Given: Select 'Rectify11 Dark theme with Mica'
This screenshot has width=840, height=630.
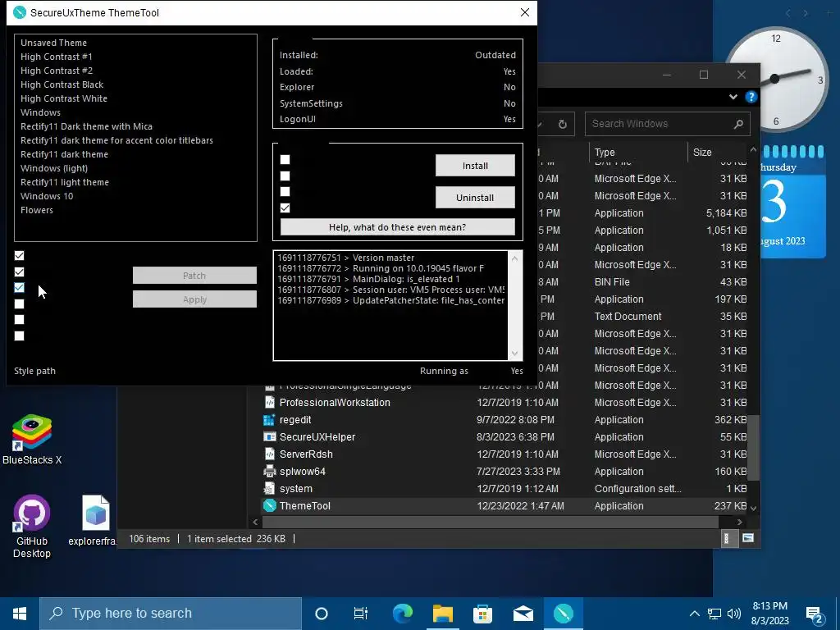Looking at the screenshot, I should [86, 126].
